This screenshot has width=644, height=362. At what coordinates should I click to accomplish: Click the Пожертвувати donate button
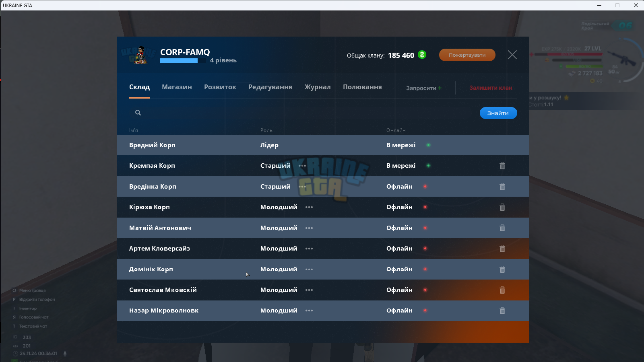[x=467, y=55]
